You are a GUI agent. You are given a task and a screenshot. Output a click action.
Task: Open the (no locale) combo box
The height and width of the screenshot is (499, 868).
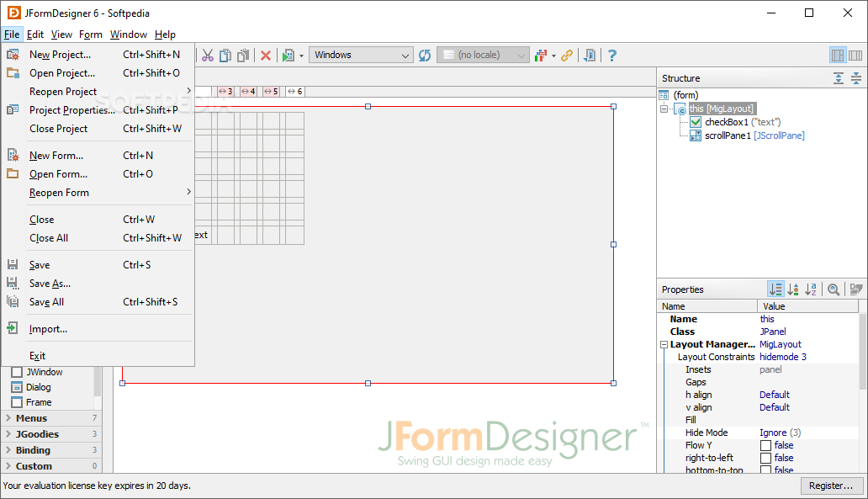tap(483, 55)
